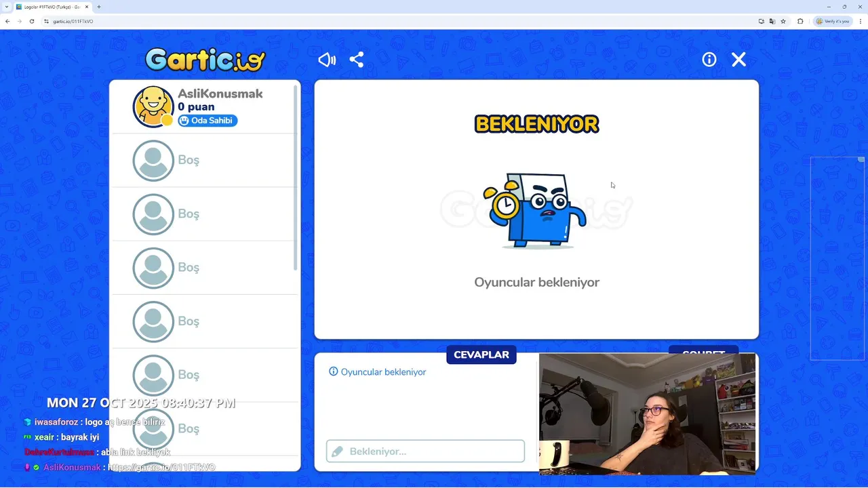Click the pencil icon in the answer box
868x488 pixels.
(x=337, y=451)
